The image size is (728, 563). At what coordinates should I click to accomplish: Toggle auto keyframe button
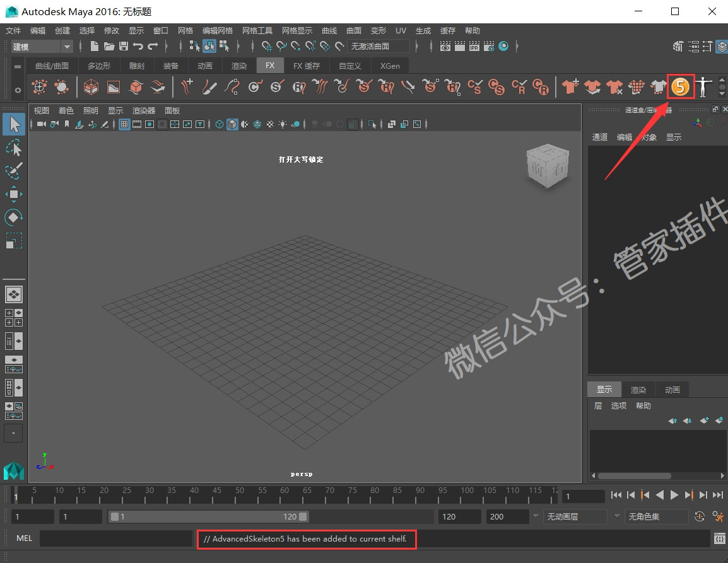click(700, 516)
